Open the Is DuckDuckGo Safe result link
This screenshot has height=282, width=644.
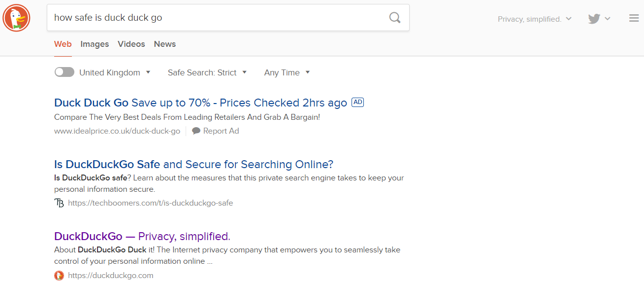[193, 164]
